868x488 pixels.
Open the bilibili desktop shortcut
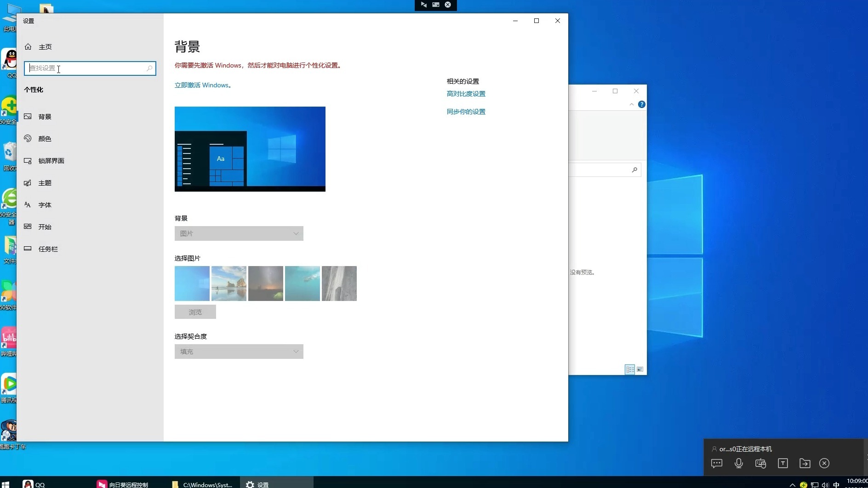pos(8,341)
